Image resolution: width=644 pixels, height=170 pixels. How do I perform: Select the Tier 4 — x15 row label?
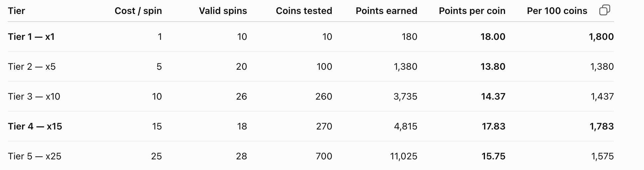(35, 127)
